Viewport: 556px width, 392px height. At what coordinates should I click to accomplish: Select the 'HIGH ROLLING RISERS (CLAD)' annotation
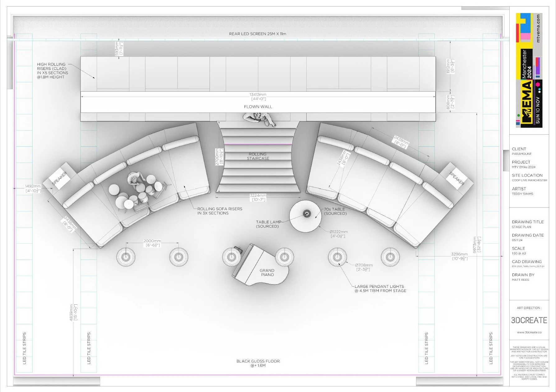tap(52, 71)
